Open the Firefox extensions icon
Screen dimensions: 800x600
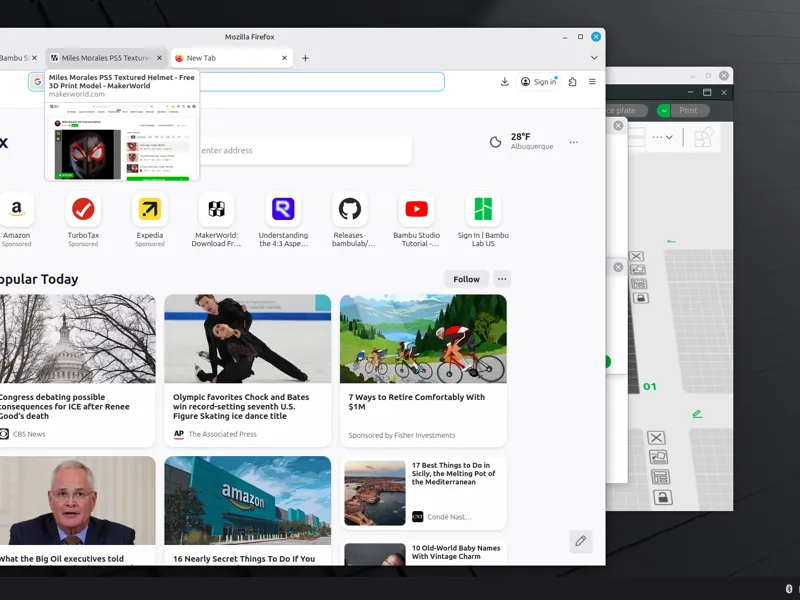tap(572, 82)
